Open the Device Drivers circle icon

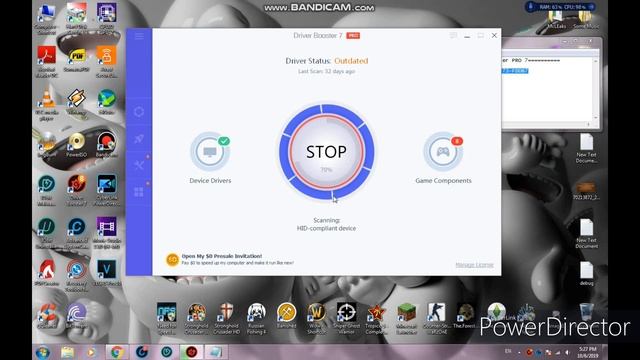210,151
